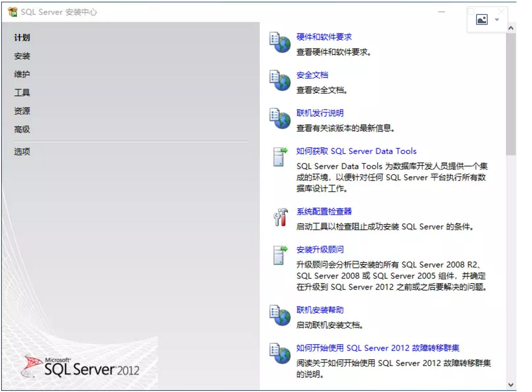
Task: Click the description text 查看安全文档。
Action: tap(322, 90)
